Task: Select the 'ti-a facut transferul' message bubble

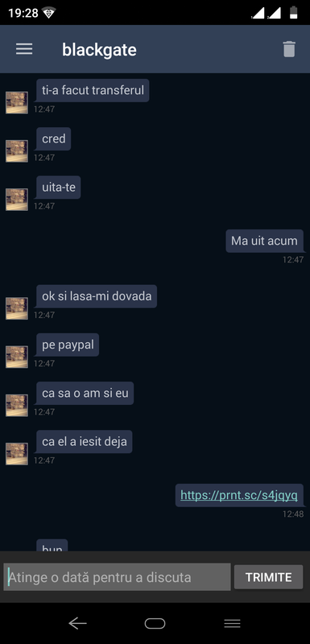Action: tap(93, 90)
